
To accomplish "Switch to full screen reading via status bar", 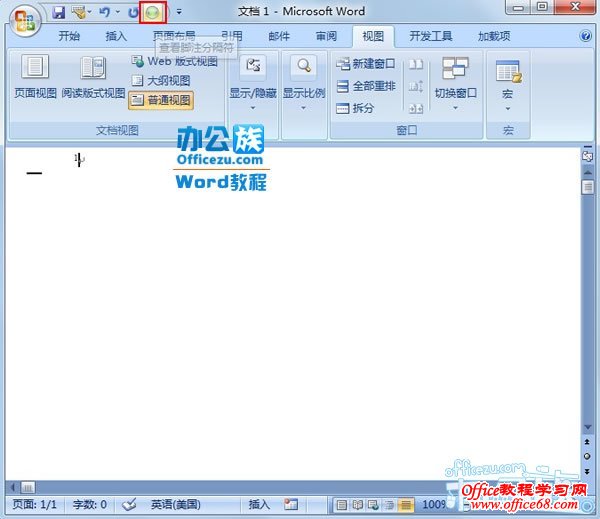I will click(x=358, y=505).
